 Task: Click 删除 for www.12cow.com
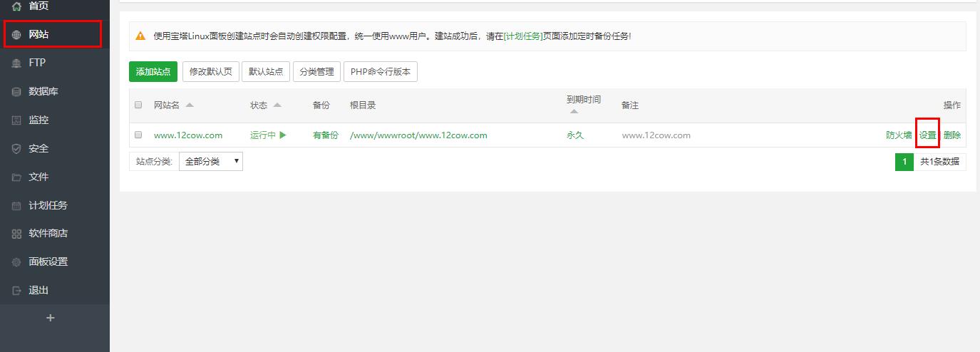952,135
